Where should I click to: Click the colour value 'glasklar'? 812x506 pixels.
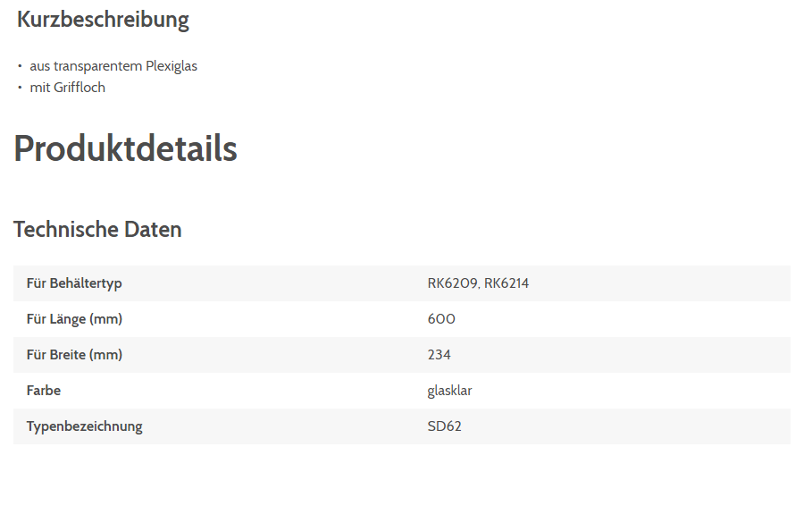pyautogui.click(x=449, y=391)
